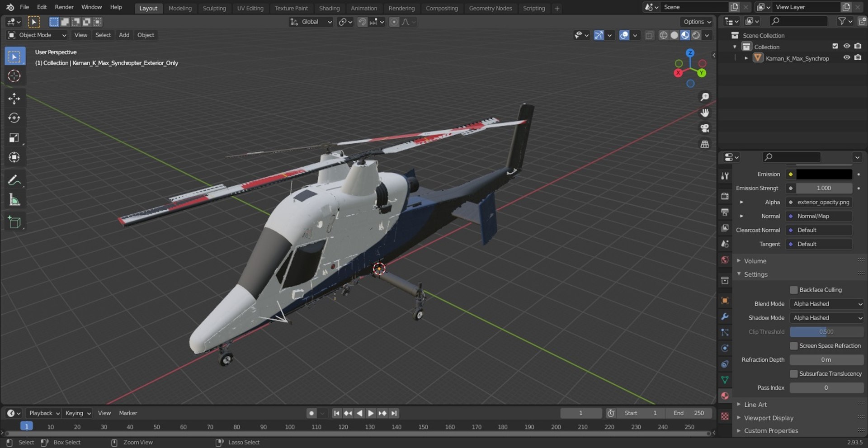Switch perspective/orthographic grid icon

point(704,144)
